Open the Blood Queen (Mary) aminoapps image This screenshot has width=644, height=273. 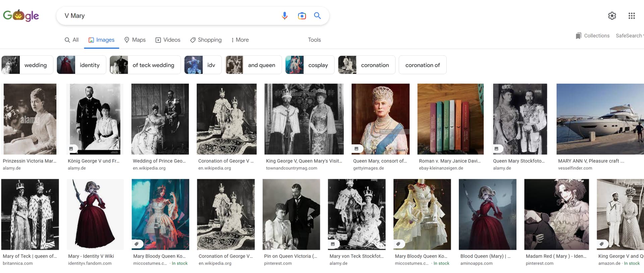[x=487, y=214]
